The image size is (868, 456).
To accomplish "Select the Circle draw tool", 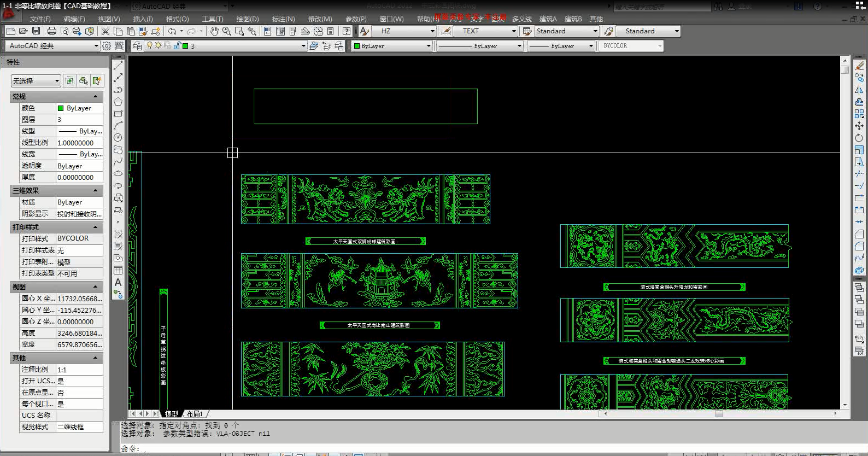I will 118,138.
